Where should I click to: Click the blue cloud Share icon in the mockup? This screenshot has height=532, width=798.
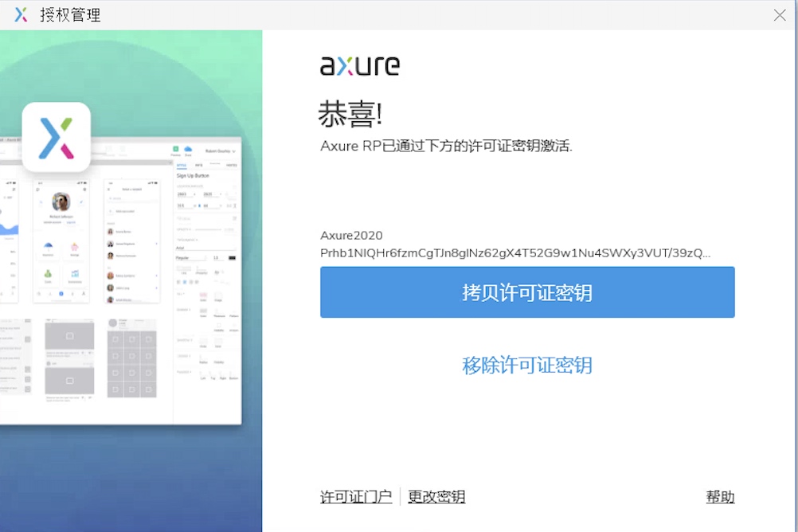pyautogui.click(x=187, y=148)
